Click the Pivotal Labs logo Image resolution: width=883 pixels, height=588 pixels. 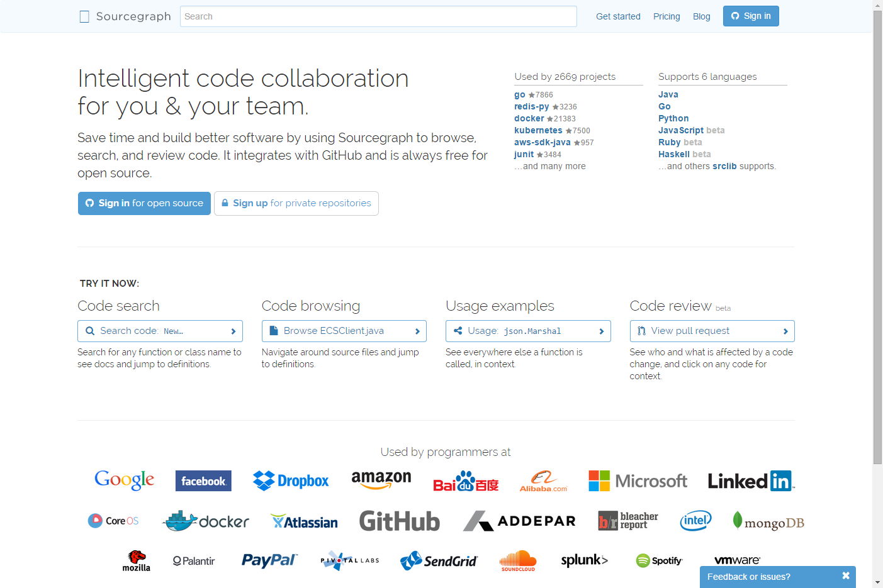coord(350,560)
